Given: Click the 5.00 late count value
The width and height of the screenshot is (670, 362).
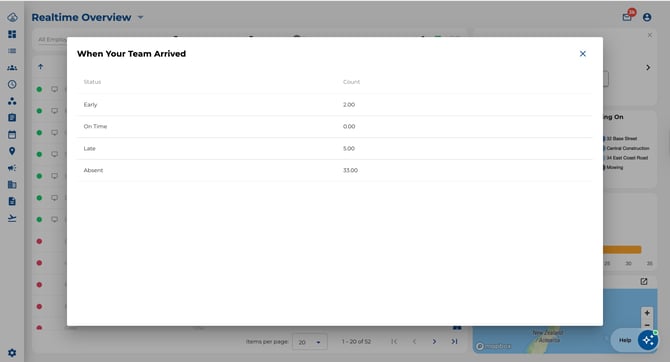Looking at the screenshot, I should pyautogui.click(x=349, y=148).
